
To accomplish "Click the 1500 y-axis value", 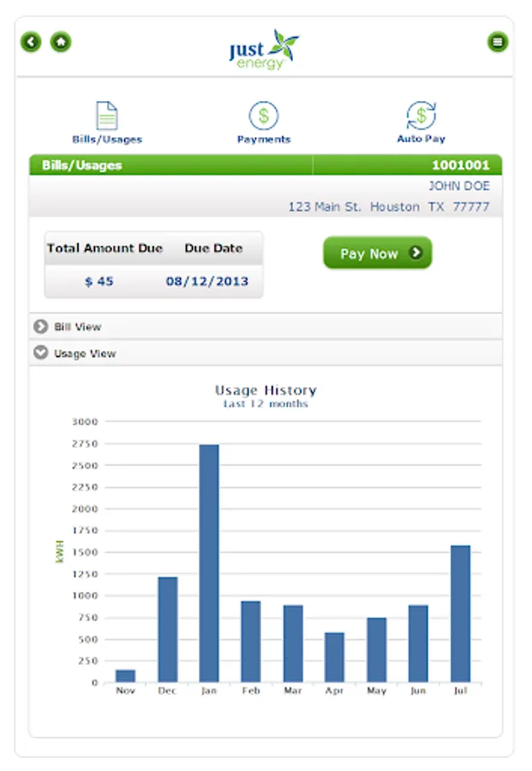I will [x=85, y=553].
